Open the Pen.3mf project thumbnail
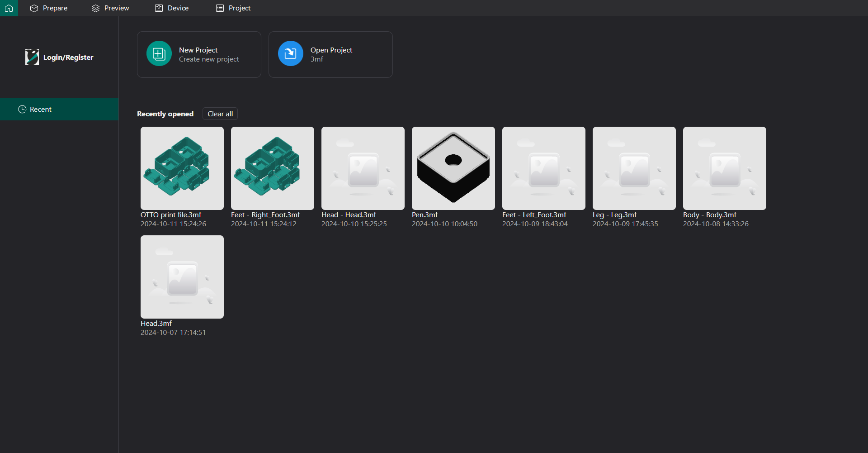Screen dimensions: 868x453 click(453, 168)
